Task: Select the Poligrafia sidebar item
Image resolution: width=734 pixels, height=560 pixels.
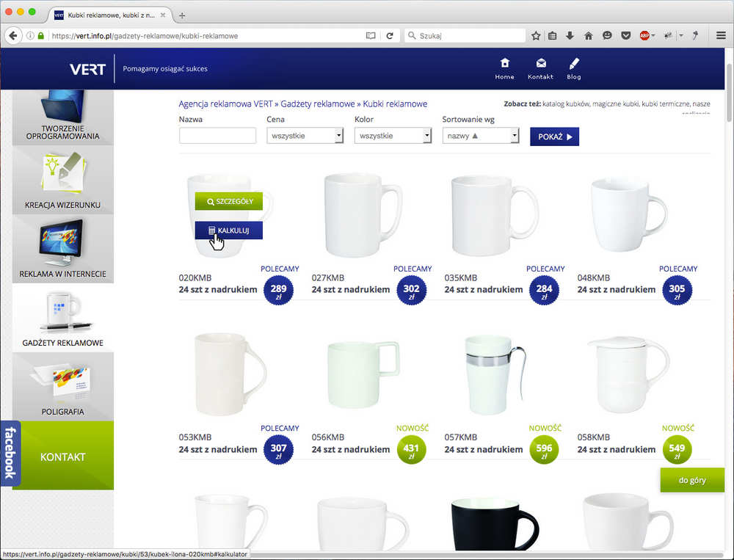Action: click(x=62, y=387)
